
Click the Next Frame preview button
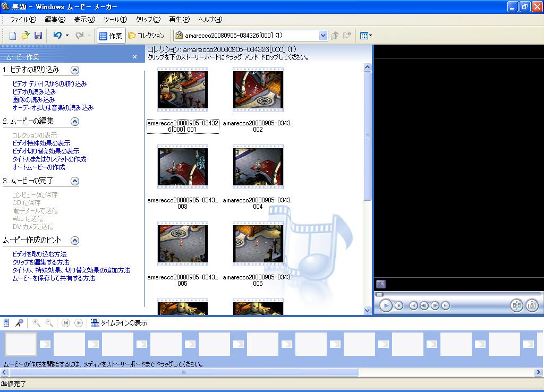[x=435, y=305]
